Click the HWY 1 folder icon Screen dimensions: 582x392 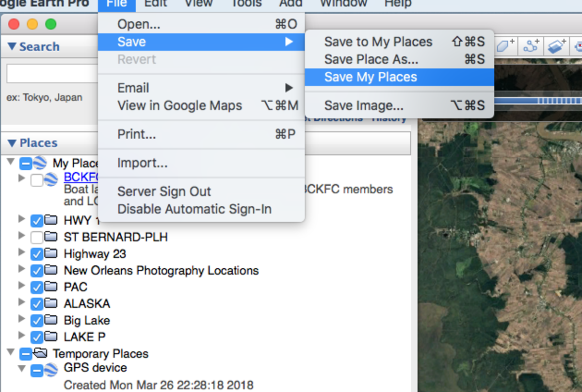(x=51, y=220)
